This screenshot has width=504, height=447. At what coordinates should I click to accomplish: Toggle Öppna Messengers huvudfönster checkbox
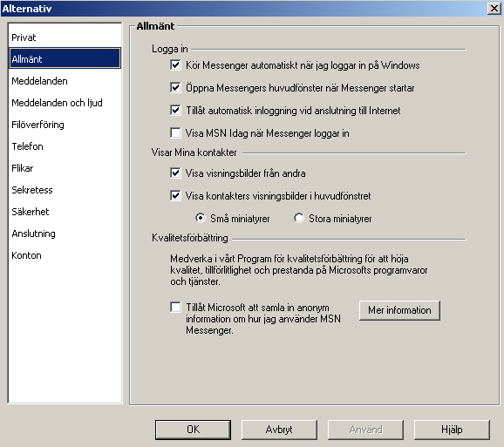coord(175,88)
